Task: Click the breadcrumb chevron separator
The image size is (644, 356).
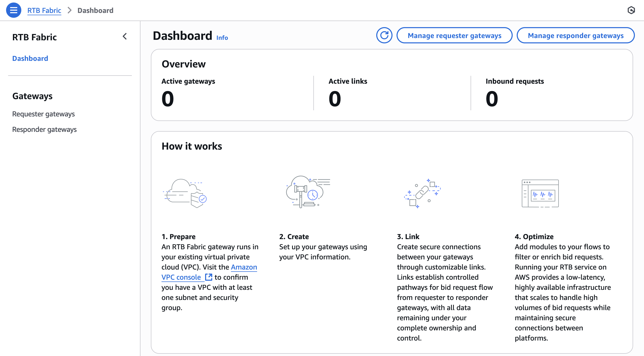Action: pos(69,10)
